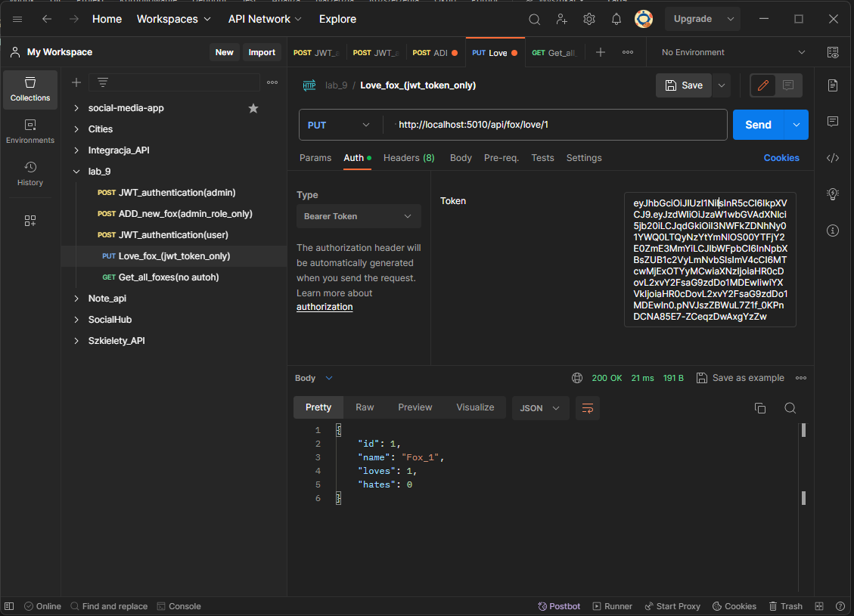Open the documentation icon in right sidebar
854x616 pixels.
[833, 85]
